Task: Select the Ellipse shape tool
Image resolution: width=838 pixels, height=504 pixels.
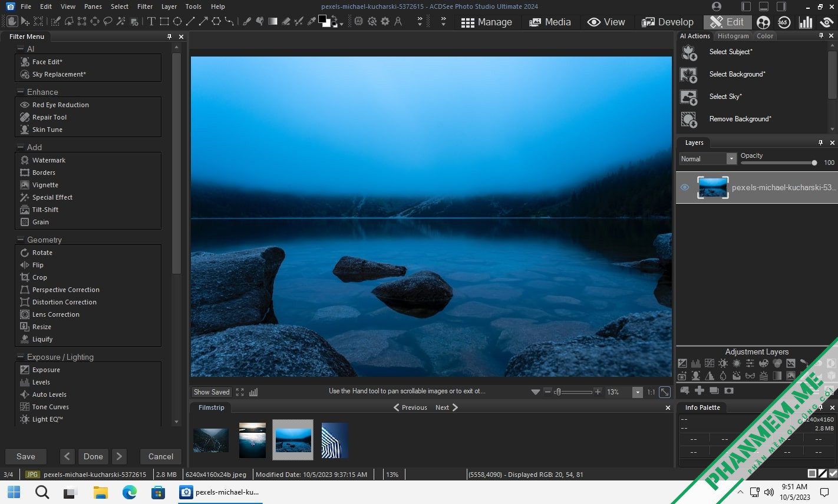Action: click(x=177, y=22)
